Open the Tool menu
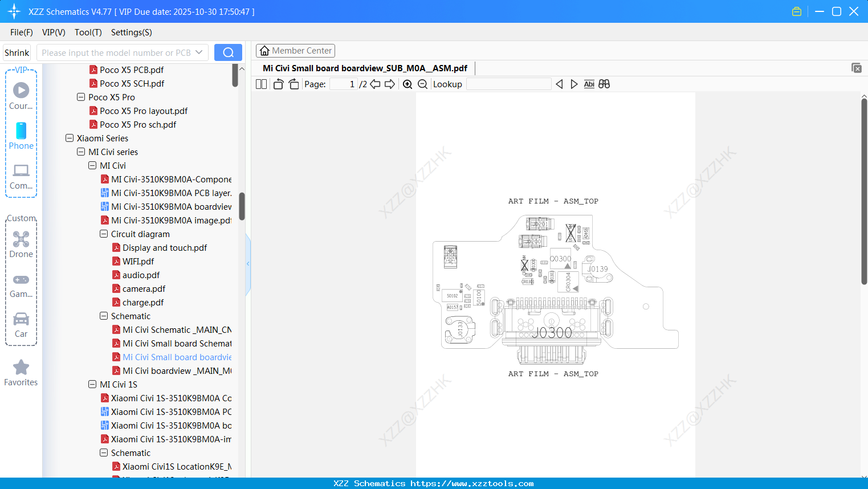868x489 pixels. click(x=88, y=32)
